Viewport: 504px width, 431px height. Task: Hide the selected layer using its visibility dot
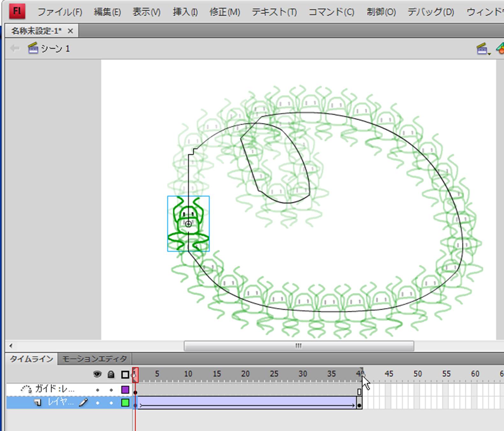(98, 403)
